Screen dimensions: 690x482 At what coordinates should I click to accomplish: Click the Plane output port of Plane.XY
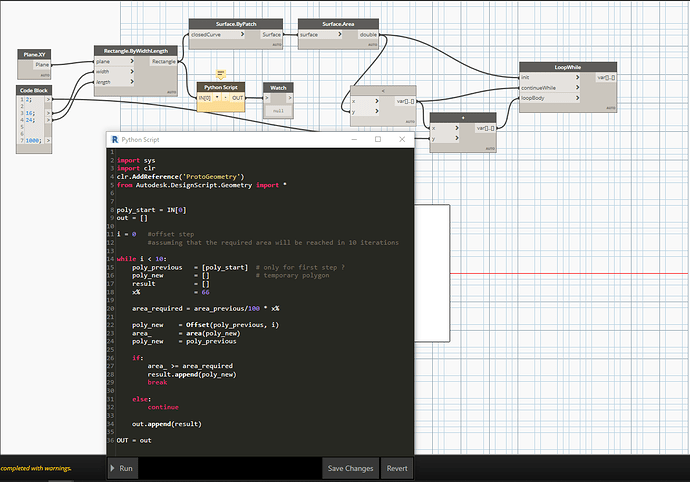[x=43, y=64]
